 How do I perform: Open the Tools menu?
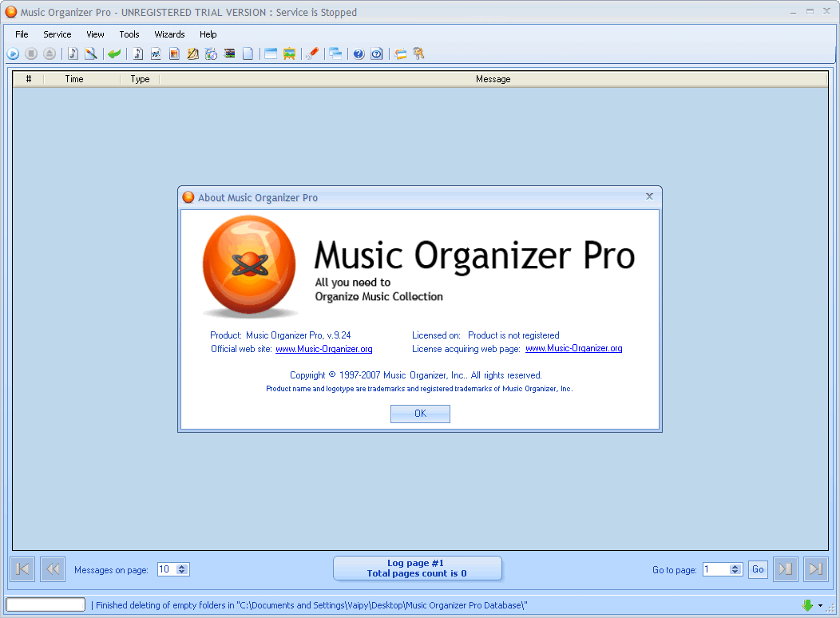(129, 34)
